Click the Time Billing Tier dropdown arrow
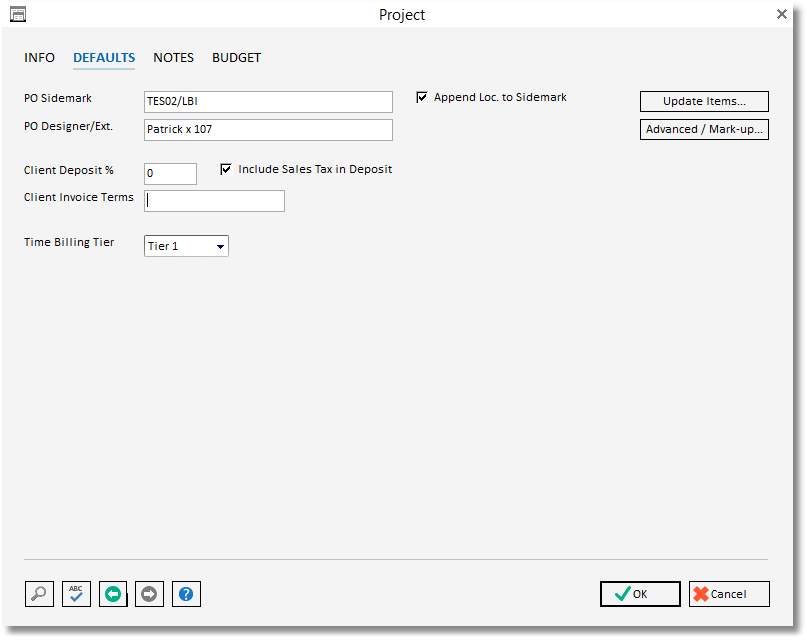 [x=220, y=246]
